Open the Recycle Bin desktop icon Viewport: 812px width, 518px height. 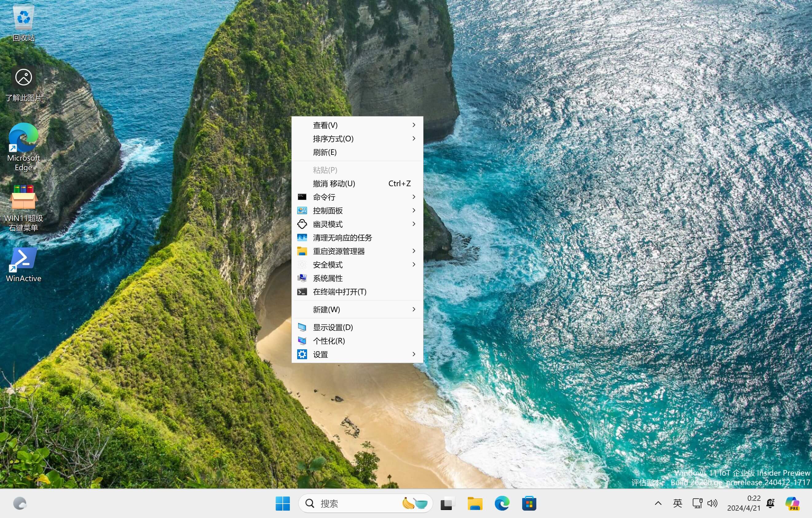[x=23, y=23]
